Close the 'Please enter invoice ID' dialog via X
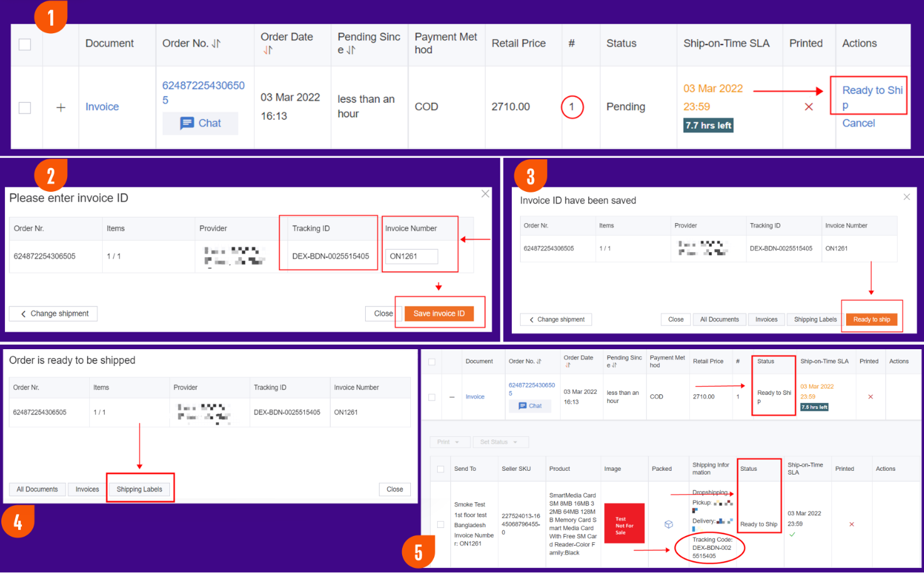This screenshot has width=924, height=573. (x=485, y=194)
